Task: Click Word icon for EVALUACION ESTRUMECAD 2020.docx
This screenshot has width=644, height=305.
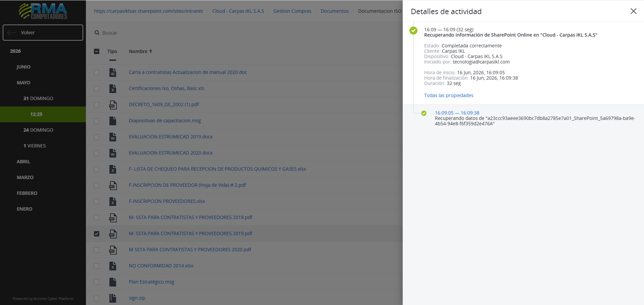Action: [113, 153]
